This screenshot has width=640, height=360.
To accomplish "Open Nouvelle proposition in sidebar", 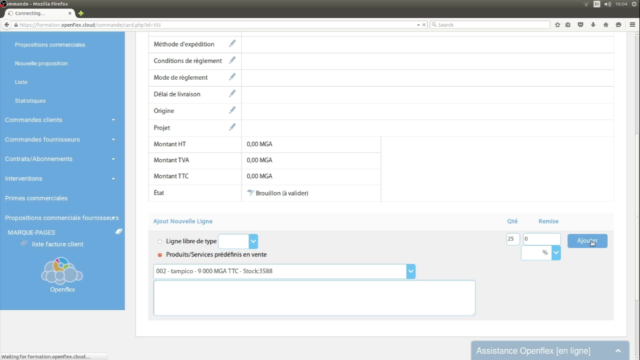I will click(x=41, y=63).
